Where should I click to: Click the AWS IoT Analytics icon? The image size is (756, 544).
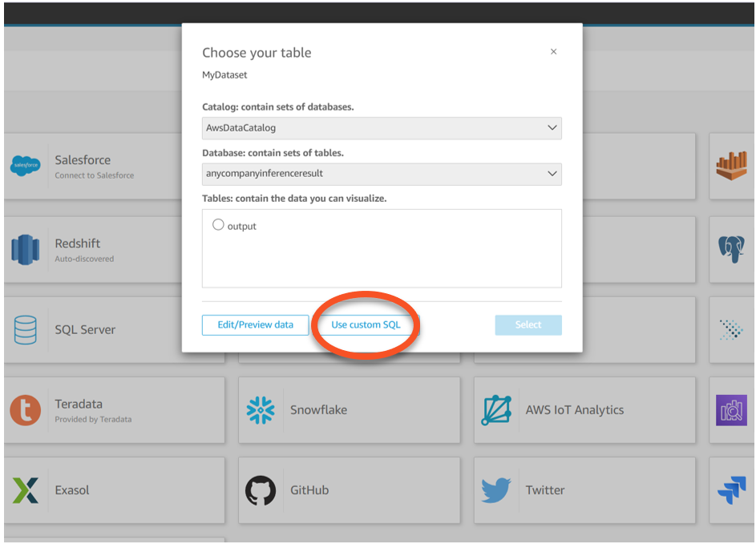tap(496, 410)
